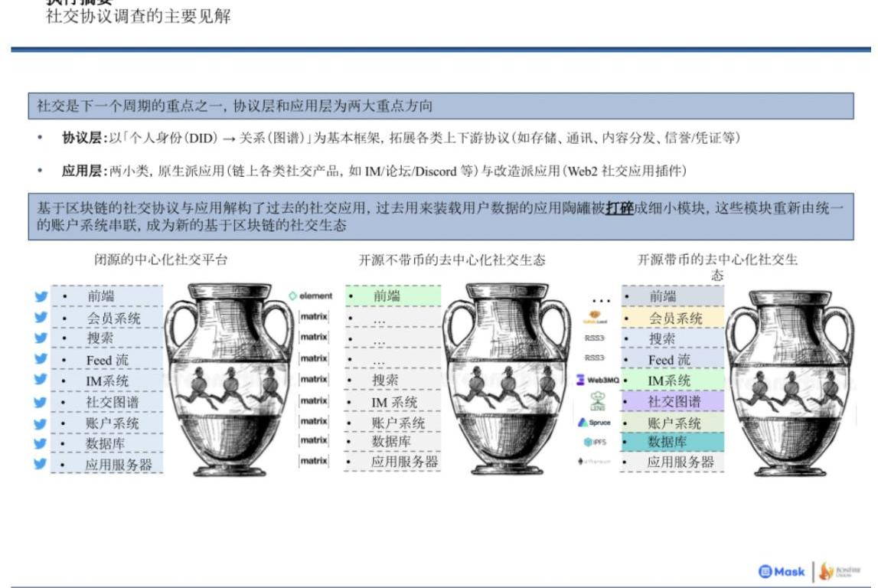This screenshot has height=588, width=878.
Task: Click the text 「个人身份(DID) → 关系(图谱)」
Action: [x=217, y=138]
